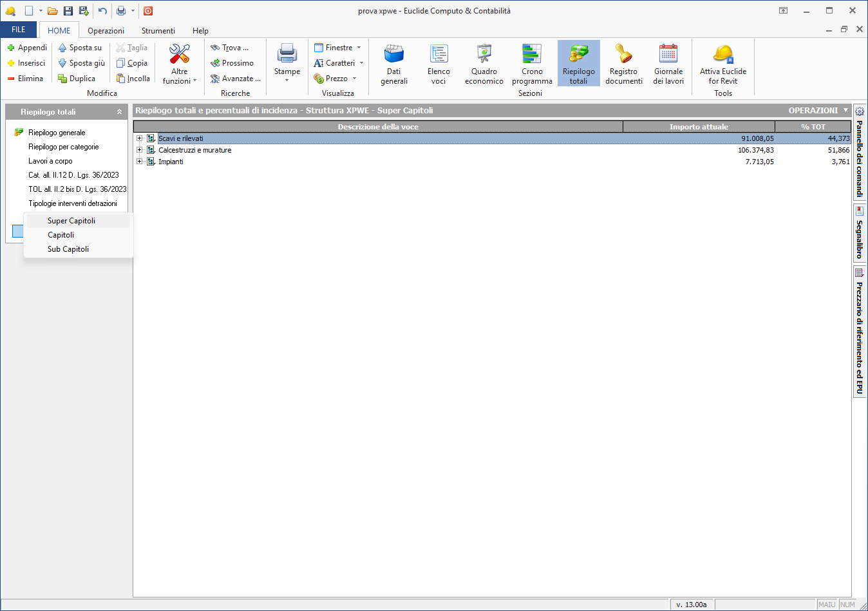Click Attiva Euclide for Revit icon
Screen dimensions: 868x611
click(x=723, y=63)
